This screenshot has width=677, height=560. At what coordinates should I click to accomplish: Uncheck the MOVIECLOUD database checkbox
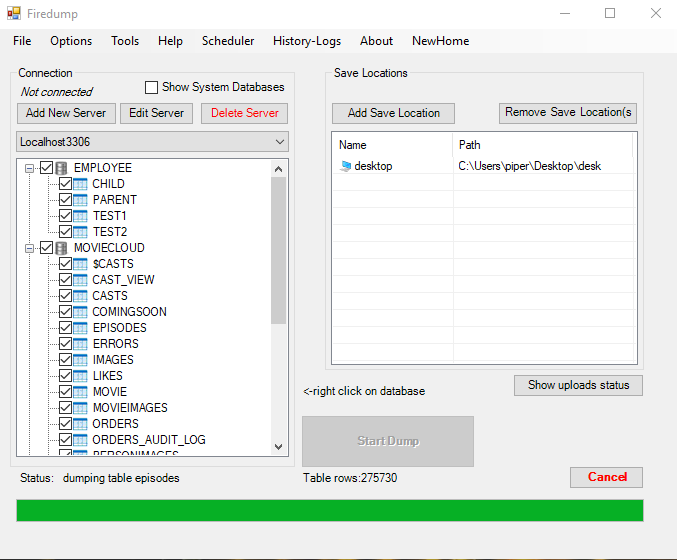tap(47, 248)
